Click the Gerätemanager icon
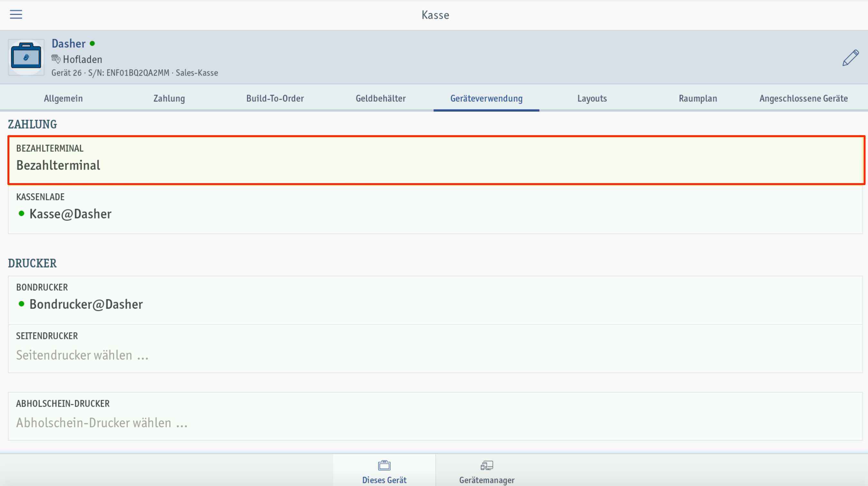 coord(486,465)
